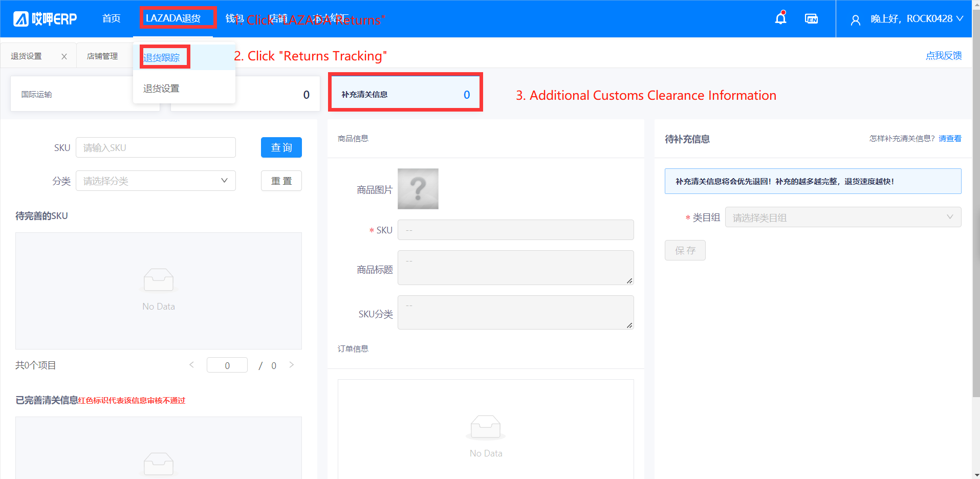Screen dimensions: 980x479
Task: Click the scrollbar down arrow
Action: [x=976, y=475]
